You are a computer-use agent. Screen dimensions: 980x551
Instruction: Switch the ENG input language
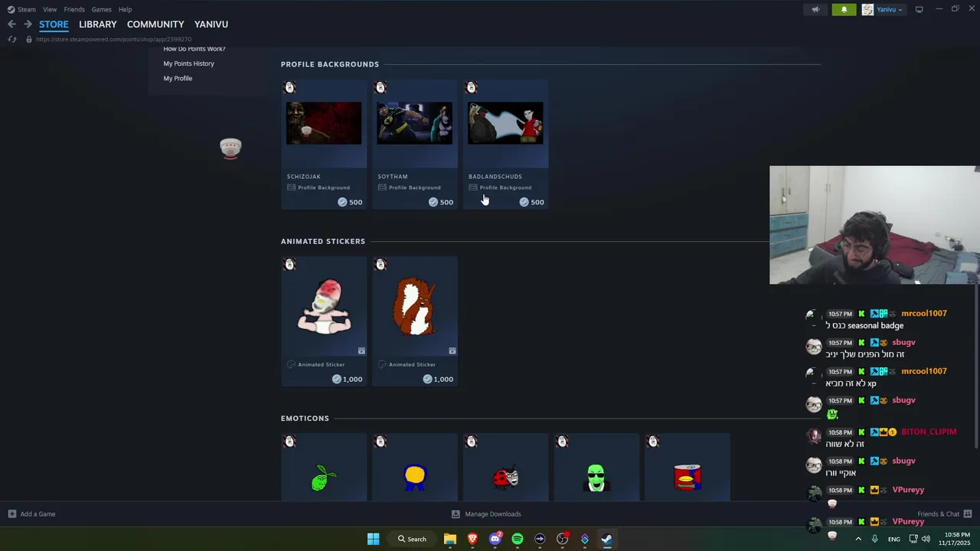point(893,540)
